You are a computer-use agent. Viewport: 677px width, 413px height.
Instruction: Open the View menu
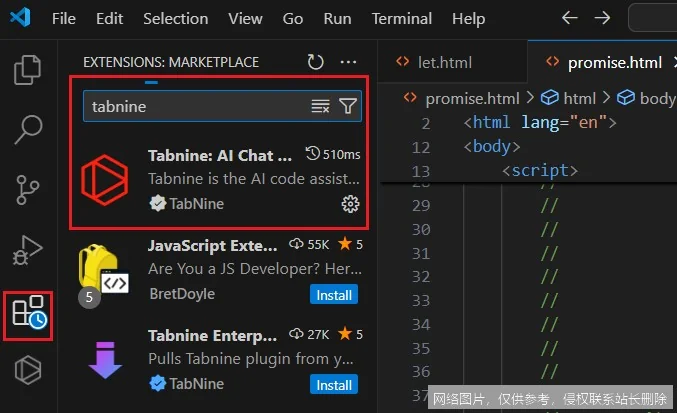pyautogui.click(x=245, y=19)
